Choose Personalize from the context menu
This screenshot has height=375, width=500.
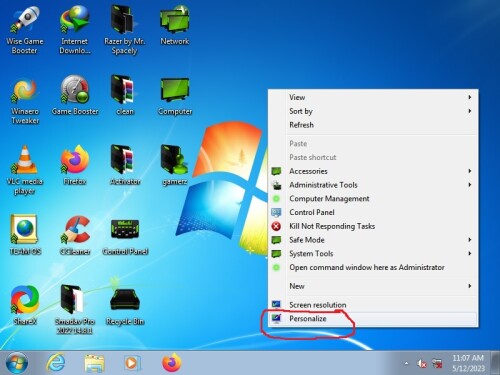tap(373, 319)
